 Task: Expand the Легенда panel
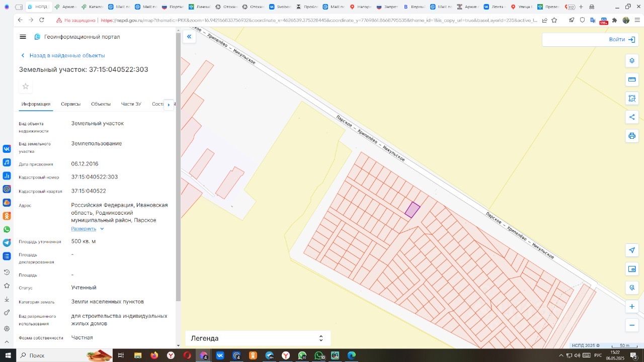pos(258,338)
